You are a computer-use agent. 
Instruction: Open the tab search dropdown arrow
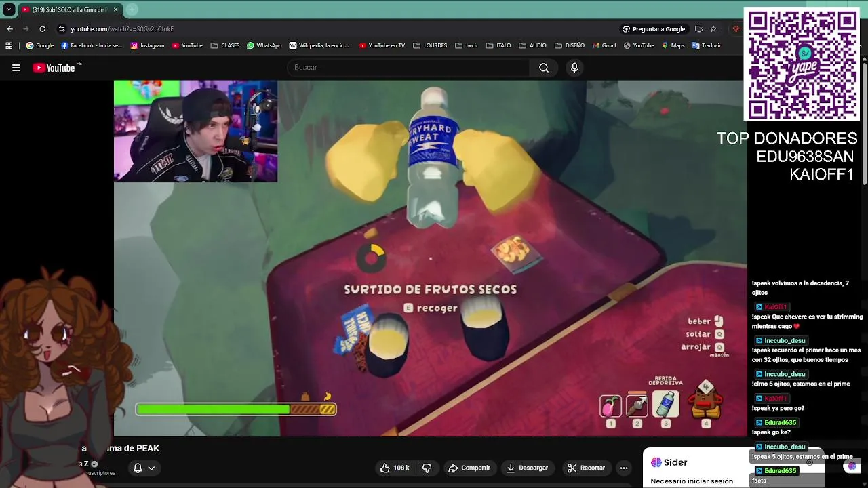[8, 9]
